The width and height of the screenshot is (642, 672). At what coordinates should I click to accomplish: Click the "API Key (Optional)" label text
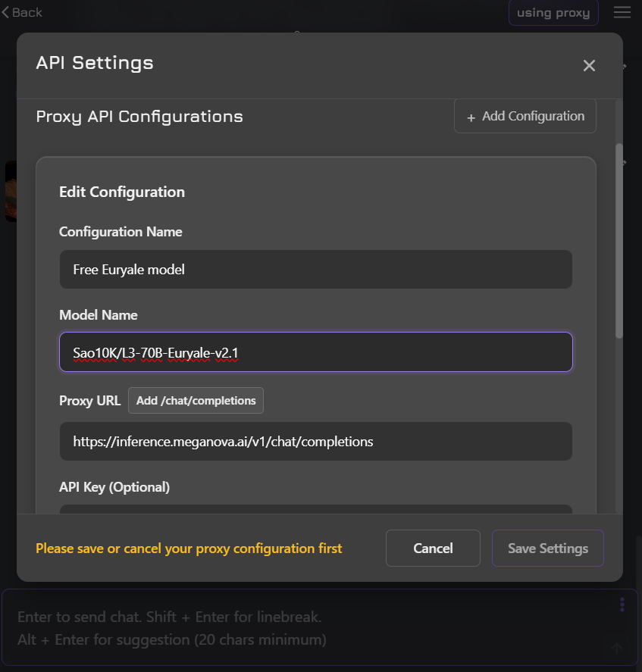(x=114, y=487)
